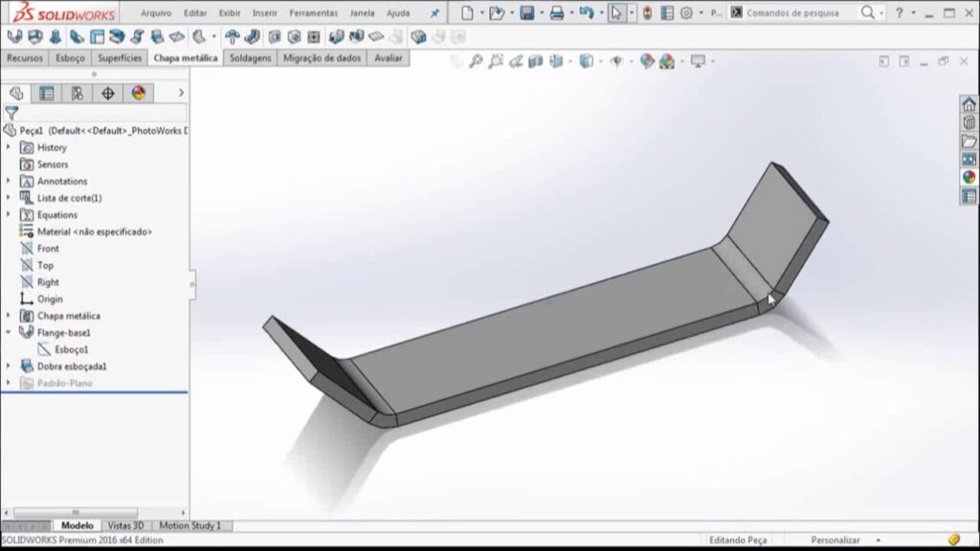Click the Rebuild traffic light icon

(x=648, y=13)
